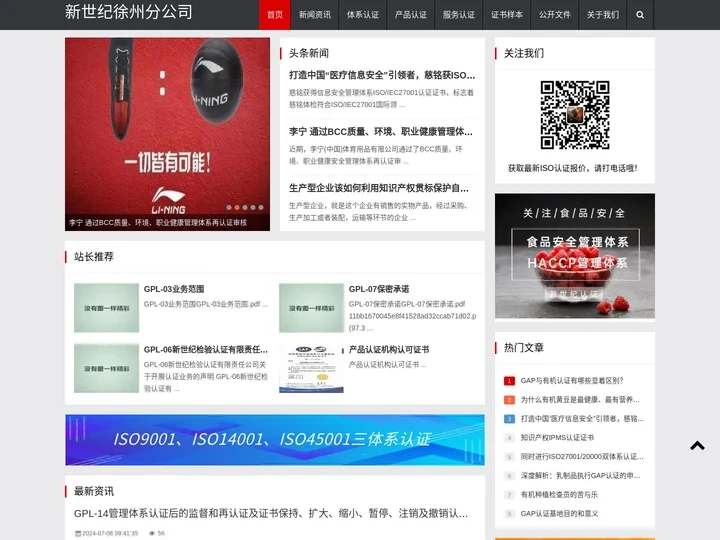Select the third carousel indicator dot
This screenshot has width=720, height=540.
pyautogui.click(x=245, y=208)
